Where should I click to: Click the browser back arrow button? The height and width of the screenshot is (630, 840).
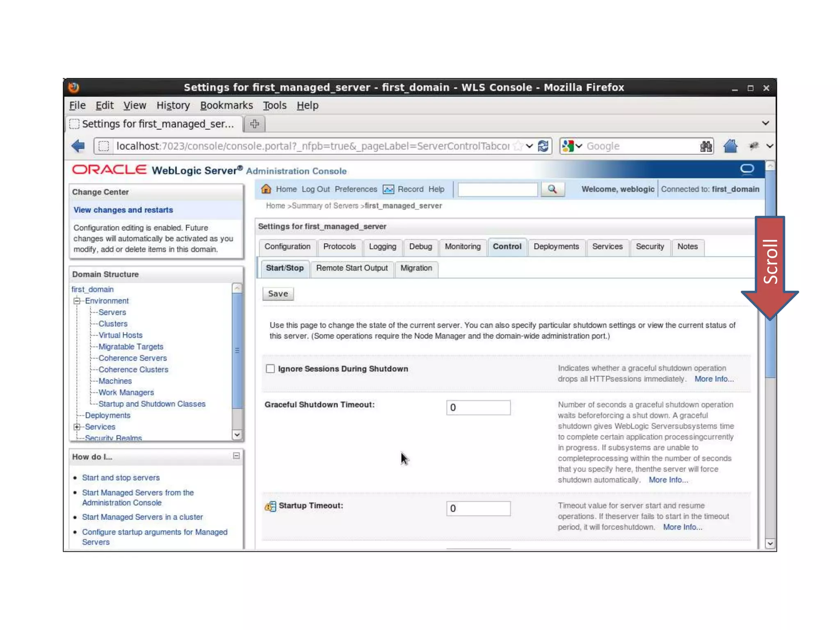(x=78, y=146)
